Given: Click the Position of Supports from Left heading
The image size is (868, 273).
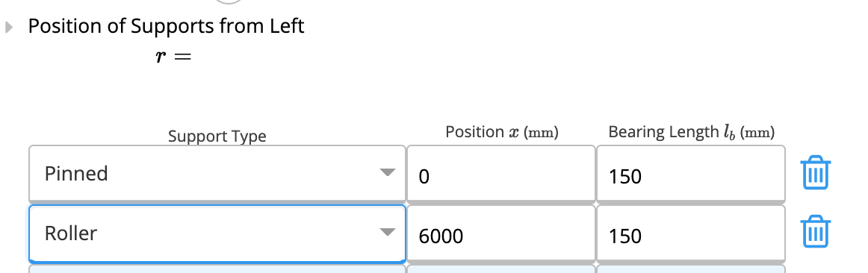Looking at the screenshot, I should tap(166, 26).
